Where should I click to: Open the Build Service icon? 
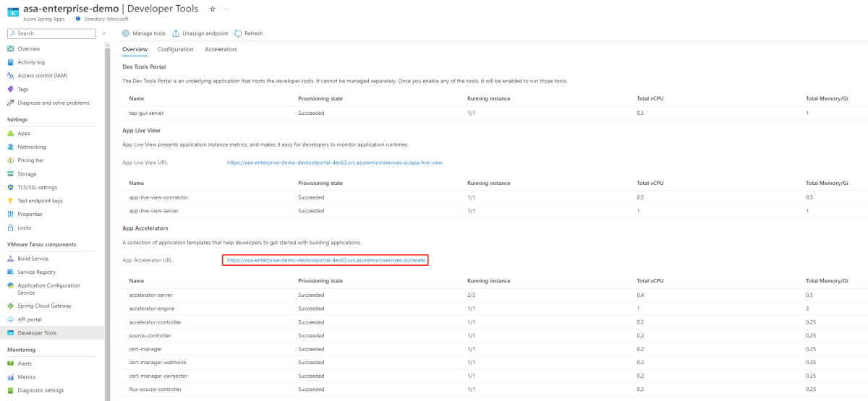pos(10,259)
